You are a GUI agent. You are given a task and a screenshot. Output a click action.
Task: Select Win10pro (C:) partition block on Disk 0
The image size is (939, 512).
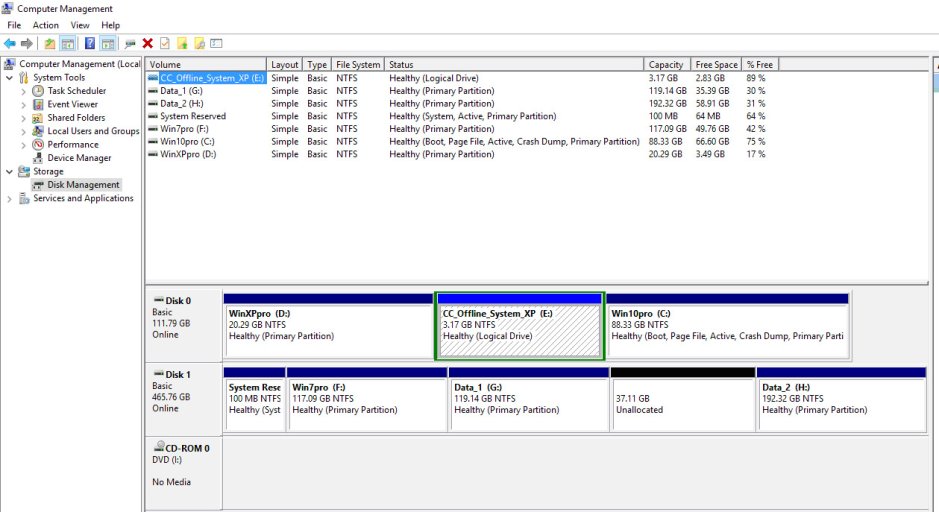tap(728, 326)
